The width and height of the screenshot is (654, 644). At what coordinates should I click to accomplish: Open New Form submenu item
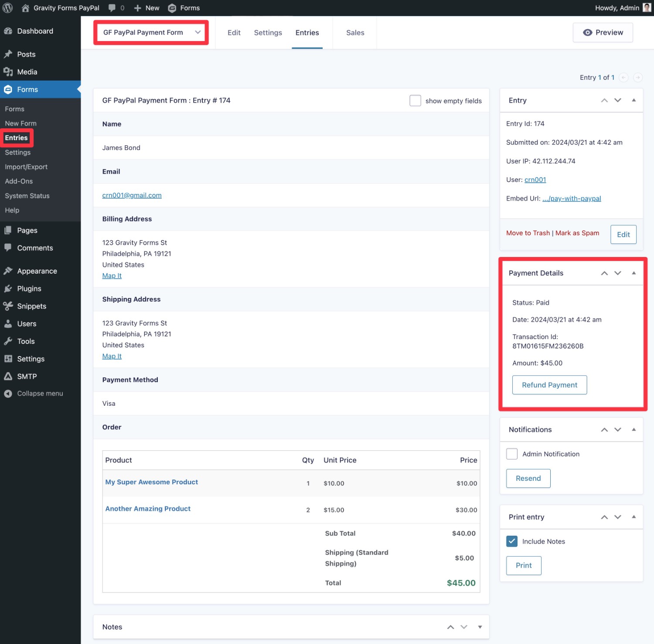[x=21, y=123]
